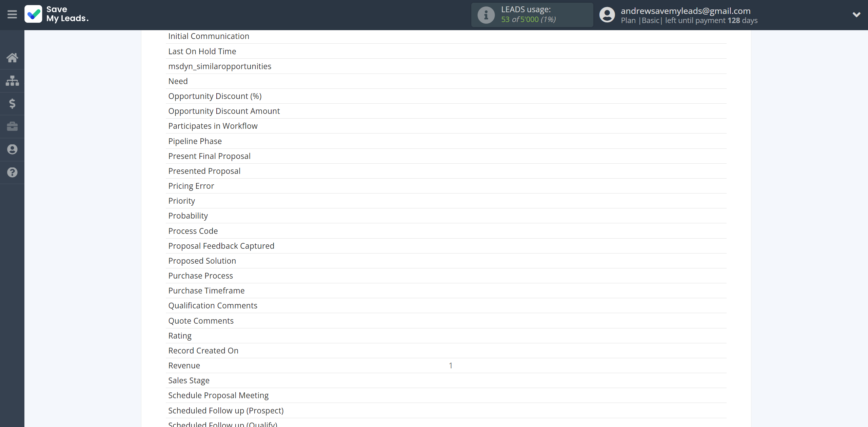Select the 'Rating' row
This screenshot has width=868, height=427.
point(446,335)
